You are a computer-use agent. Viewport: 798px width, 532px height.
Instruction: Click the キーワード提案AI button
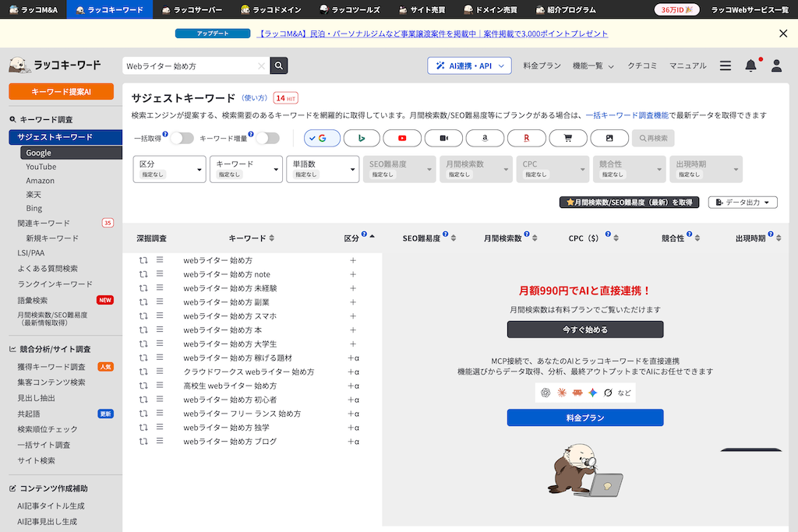point(61,92)
